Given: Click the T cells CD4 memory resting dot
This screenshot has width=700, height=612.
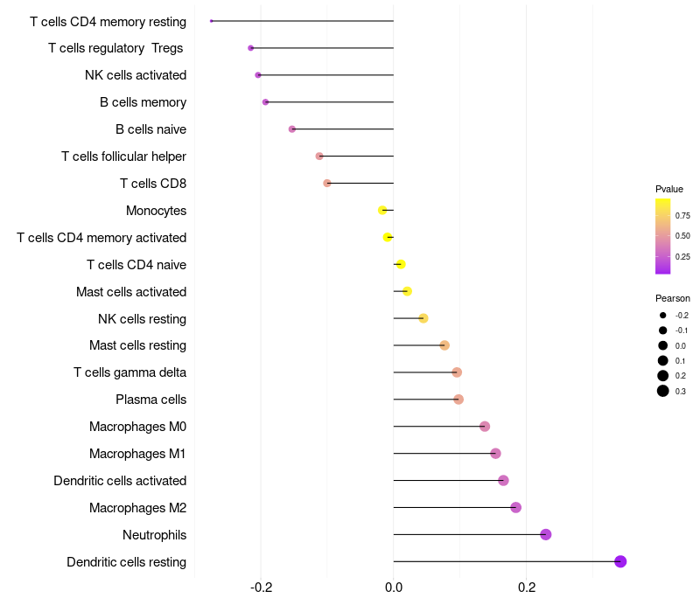Looking at the screenshot, I should pyautogui.click(x=212, y=21).
